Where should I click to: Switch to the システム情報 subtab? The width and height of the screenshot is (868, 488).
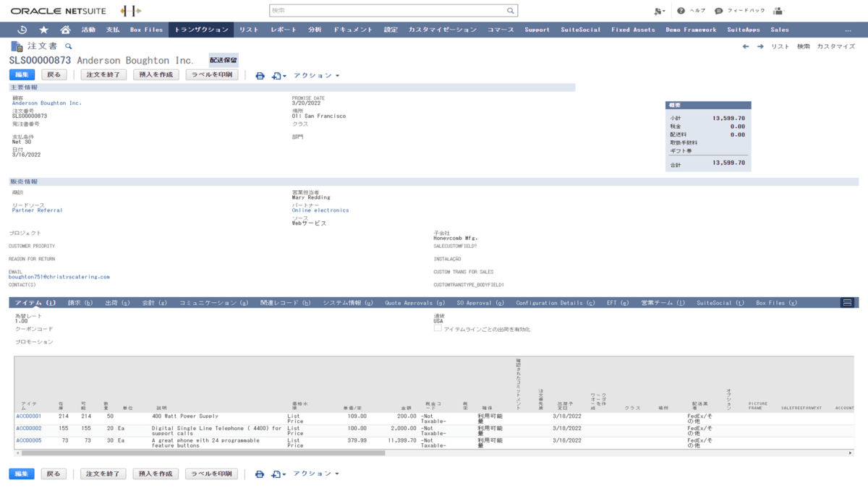tap(348, 303)
